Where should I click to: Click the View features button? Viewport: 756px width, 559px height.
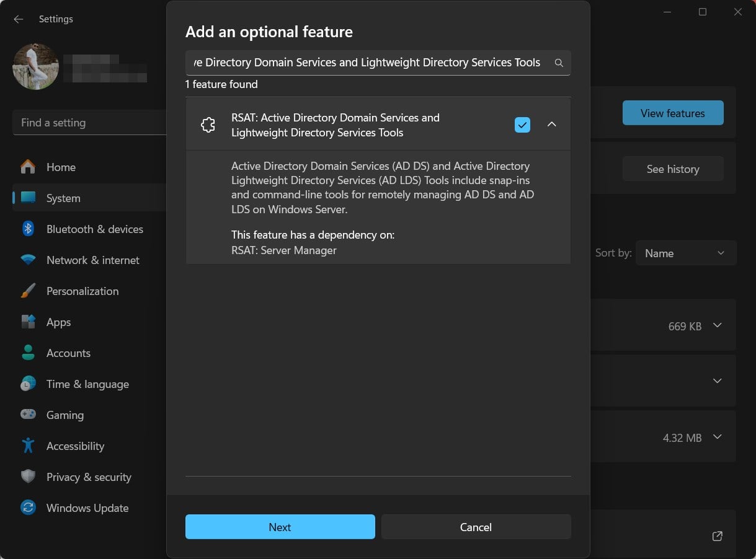673,113
